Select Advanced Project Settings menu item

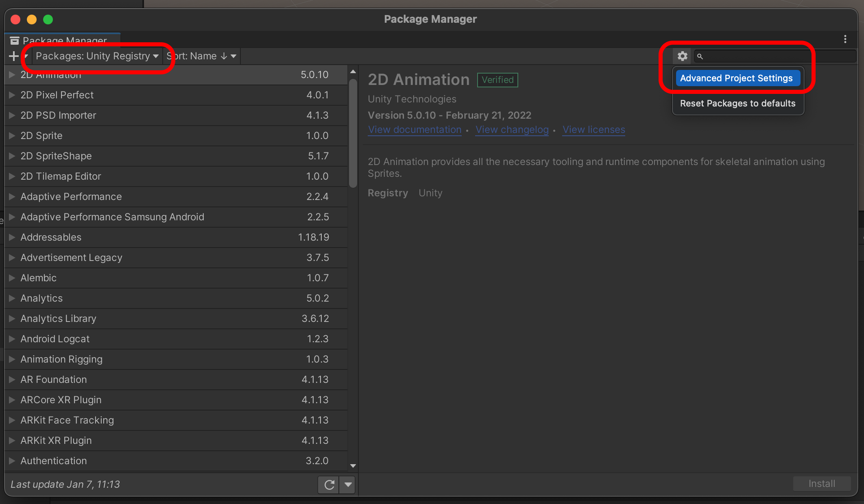pos(736,78)
